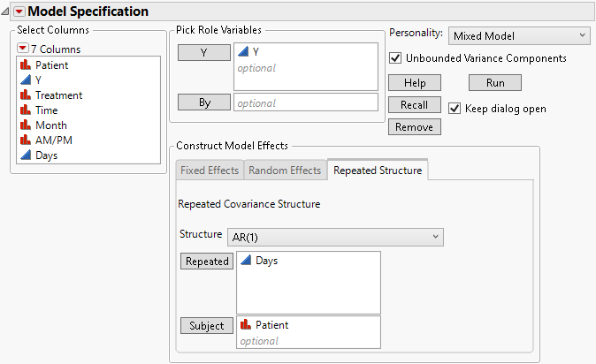Uncheck Keep dialog open
Image resolution: width=596 pixels, height=364 pixels.
[455, 109]
